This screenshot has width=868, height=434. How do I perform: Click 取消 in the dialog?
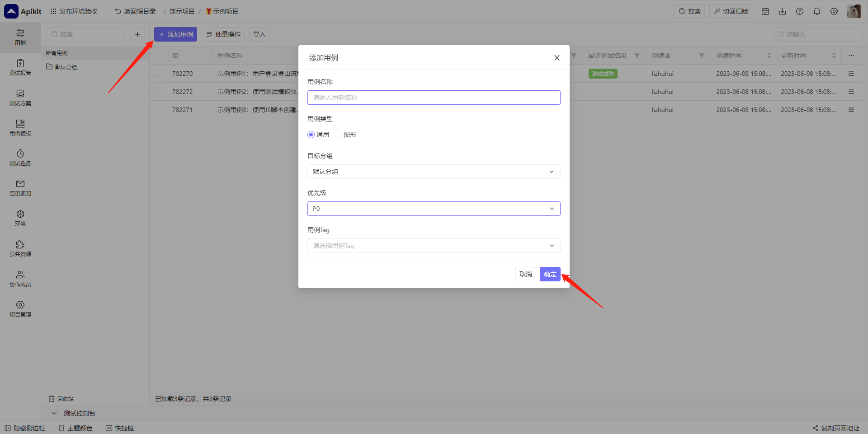pos(526,274)
